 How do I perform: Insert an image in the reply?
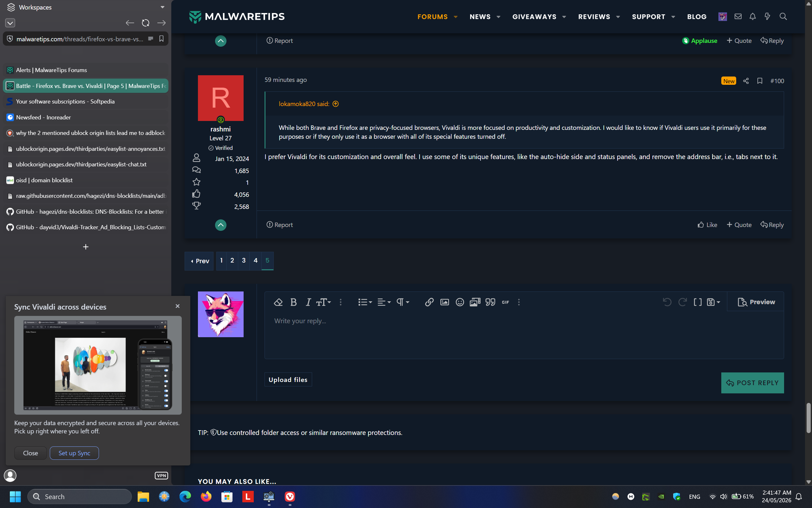point(445,302)
